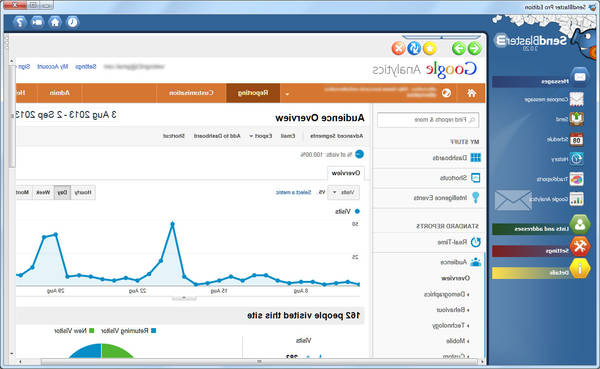Refresh the page with blue arrows icon
The height and width of the screenshot is (369, 600).
click(414, 49)
